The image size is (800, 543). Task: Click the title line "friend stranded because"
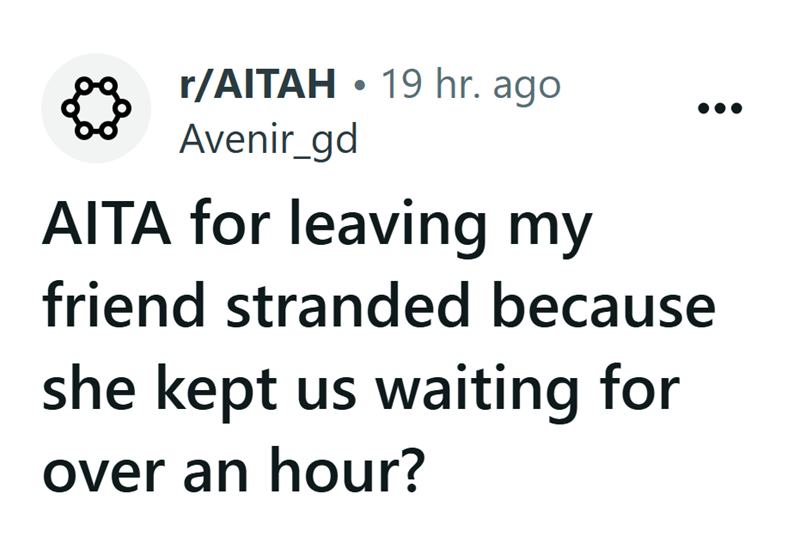[378, 311]
